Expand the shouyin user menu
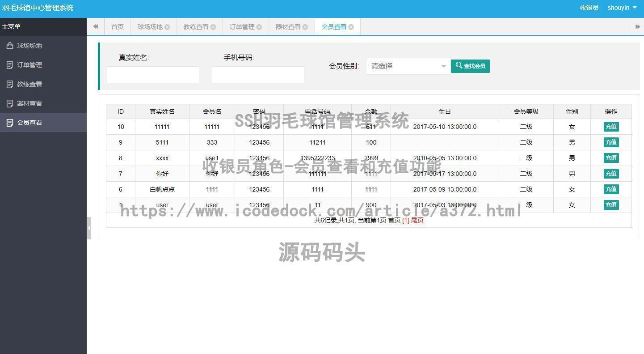 [x=621, y=8]
